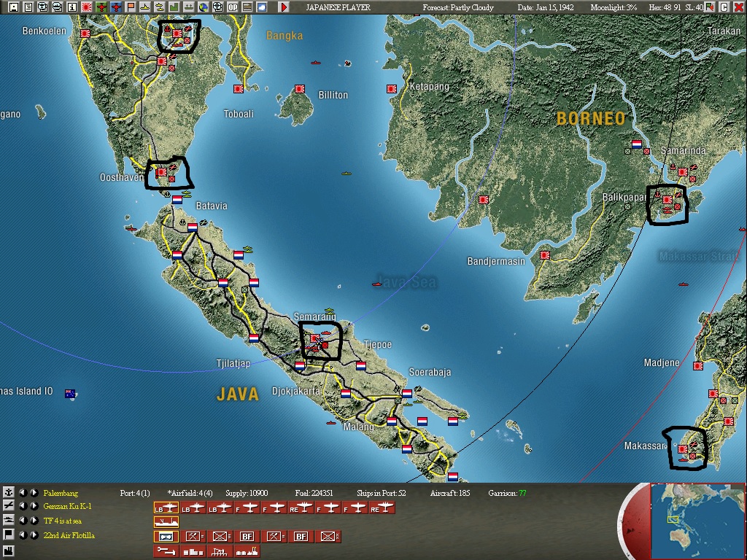Image resolution: width=747 pixels, height=560 pixels.
Task: Click the red end-turn arrow
Action: (x=284, y=7)
